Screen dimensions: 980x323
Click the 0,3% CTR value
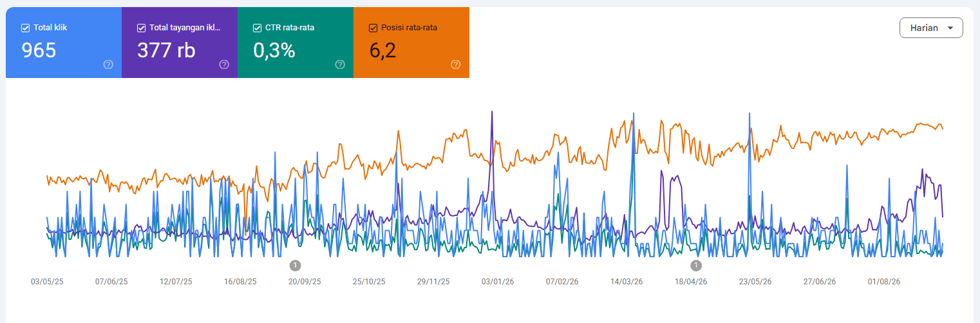point(274,50)
